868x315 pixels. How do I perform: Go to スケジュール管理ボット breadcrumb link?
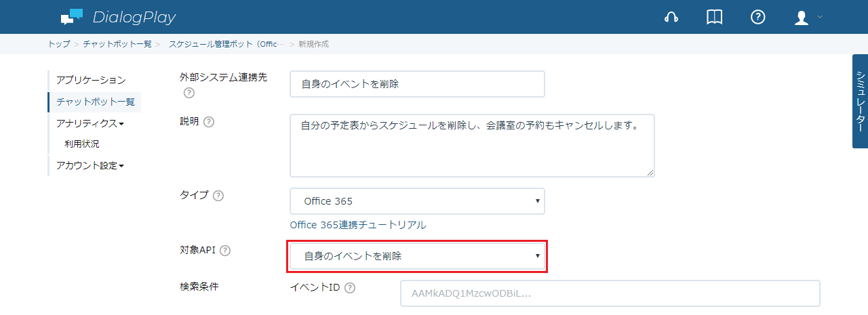coord(226,44)
